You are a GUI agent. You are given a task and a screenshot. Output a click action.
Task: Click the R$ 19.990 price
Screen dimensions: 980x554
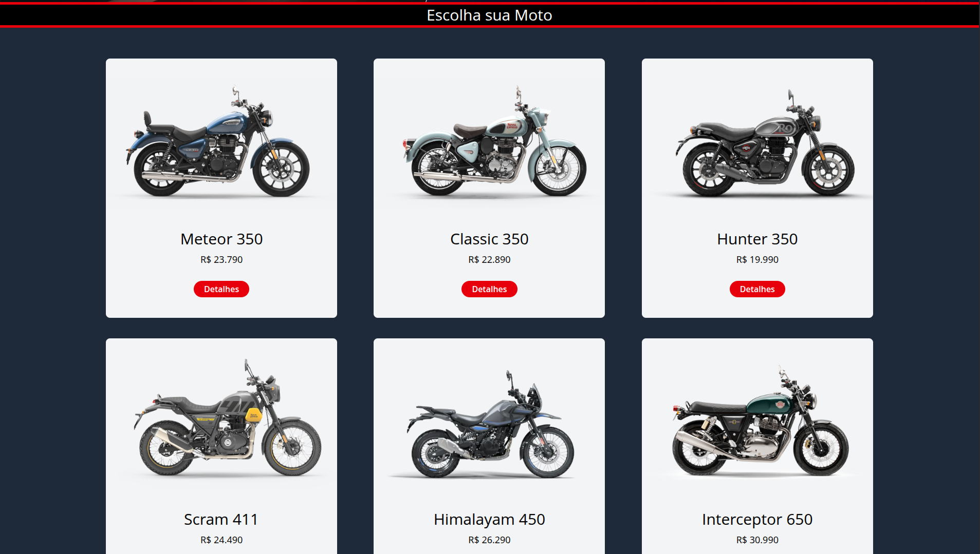point(757,260)
